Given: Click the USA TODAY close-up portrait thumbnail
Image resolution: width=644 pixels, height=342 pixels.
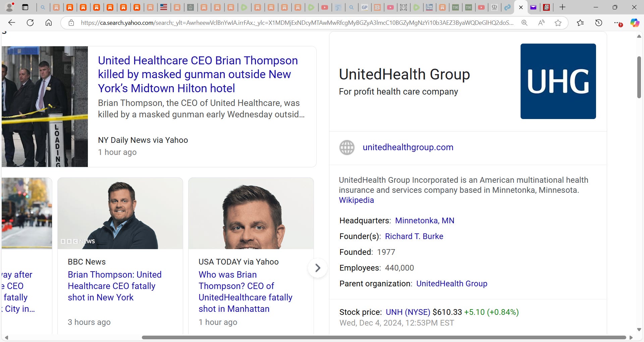Looking at the screenshot, I should tap(251, 213).
